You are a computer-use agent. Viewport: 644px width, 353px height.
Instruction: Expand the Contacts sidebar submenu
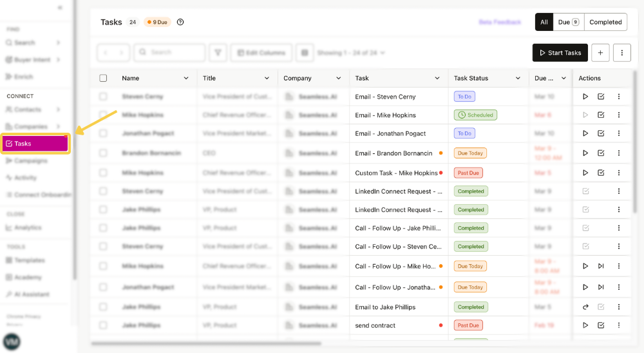pyautogui.click(x=59, y=110)
